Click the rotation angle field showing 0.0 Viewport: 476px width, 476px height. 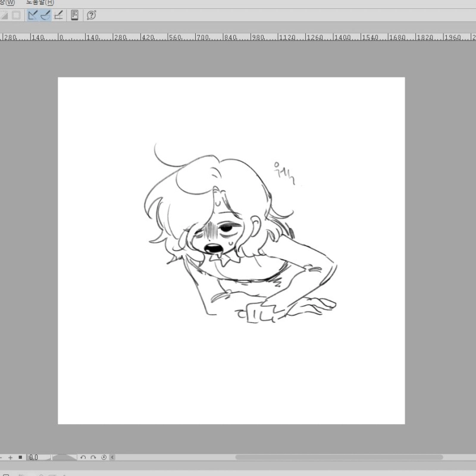click(35, 458)
